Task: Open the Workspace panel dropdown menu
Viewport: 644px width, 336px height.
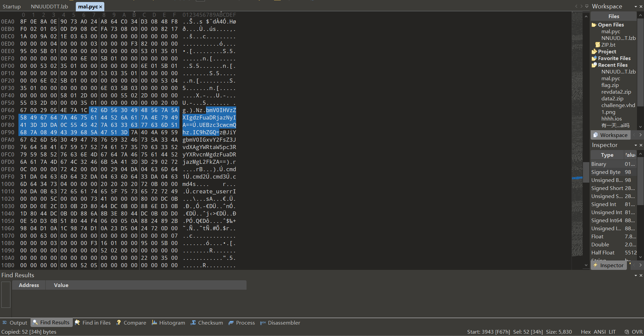Action: [x=635, y=6]
